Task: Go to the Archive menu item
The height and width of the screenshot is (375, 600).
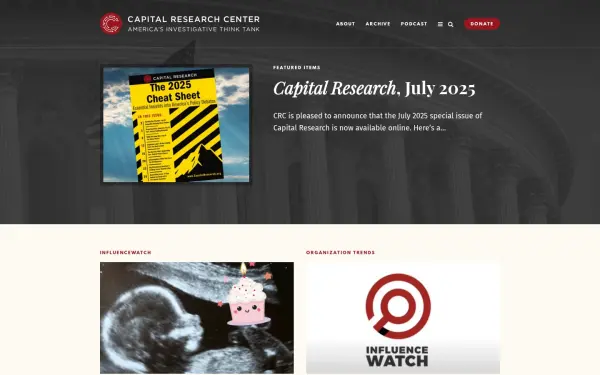Action: 378,24
